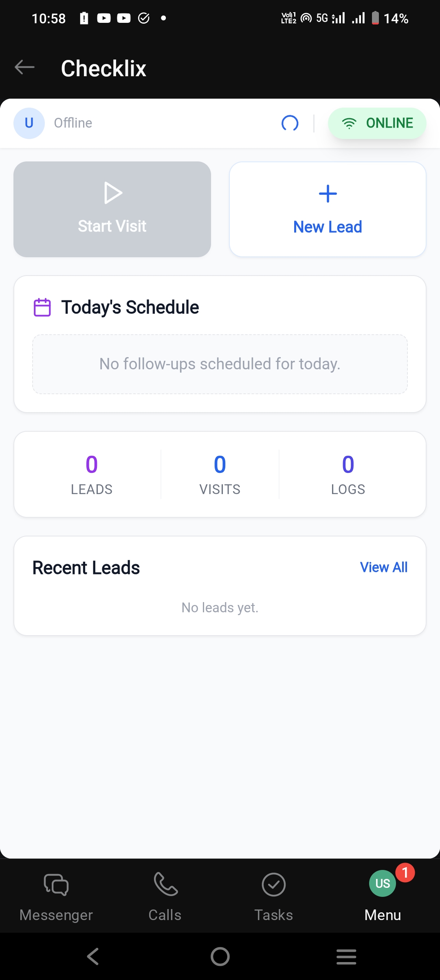The image size is (440, 980).
Task: Tap the Android home navigation button
Action: pos(220,956)
